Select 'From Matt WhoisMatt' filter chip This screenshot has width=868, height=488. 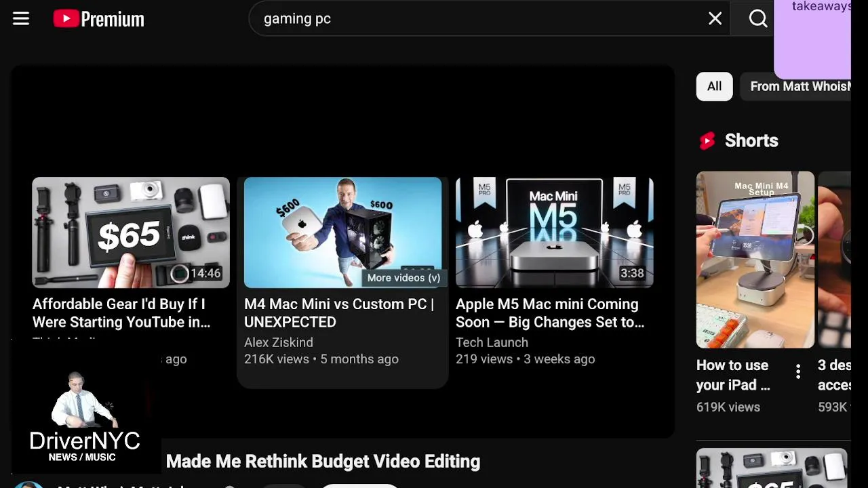796,86
